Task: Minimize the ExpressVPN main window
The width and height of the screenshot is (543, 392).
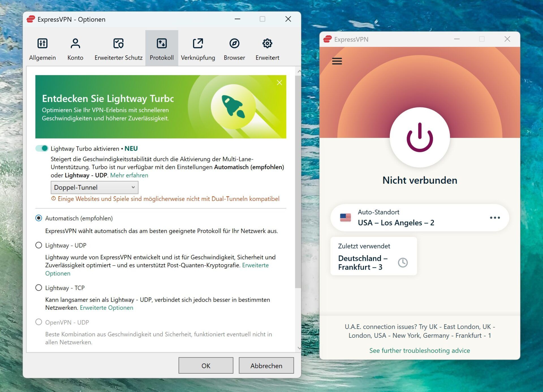Action: pyautogui.click(x=457, y=39)
